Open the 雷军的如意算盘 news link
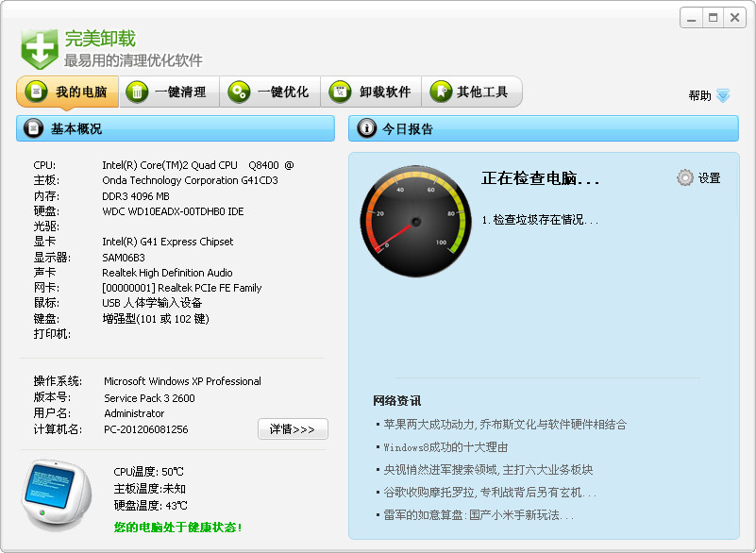The width and height of the screenshot is (756, 553). coord(479,515)
